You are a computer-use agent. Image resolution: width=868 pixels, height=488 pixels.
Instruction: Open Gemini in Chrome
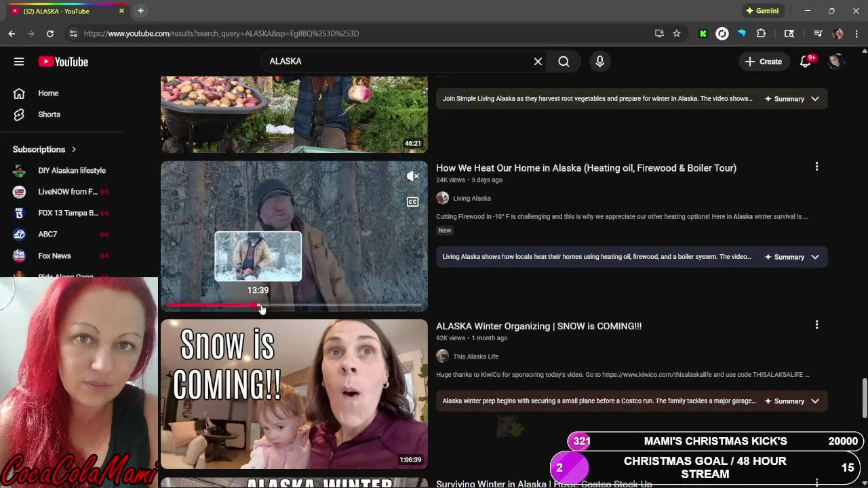[762, 11]
